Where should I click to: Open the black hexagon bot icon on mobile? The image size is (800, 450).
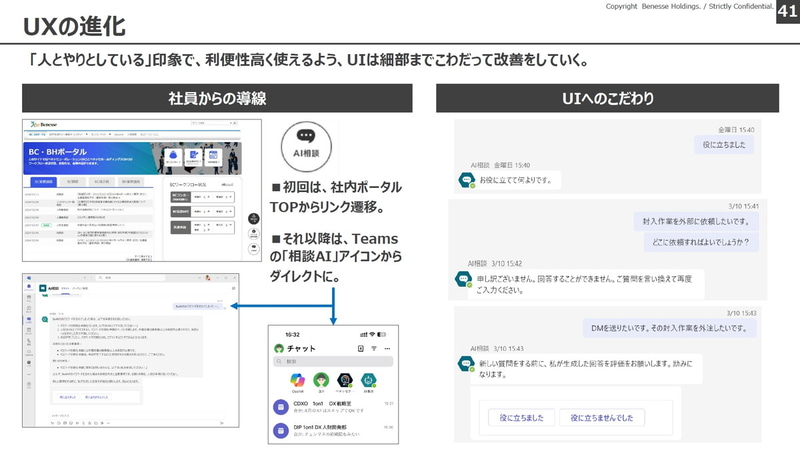pos(345,380)
